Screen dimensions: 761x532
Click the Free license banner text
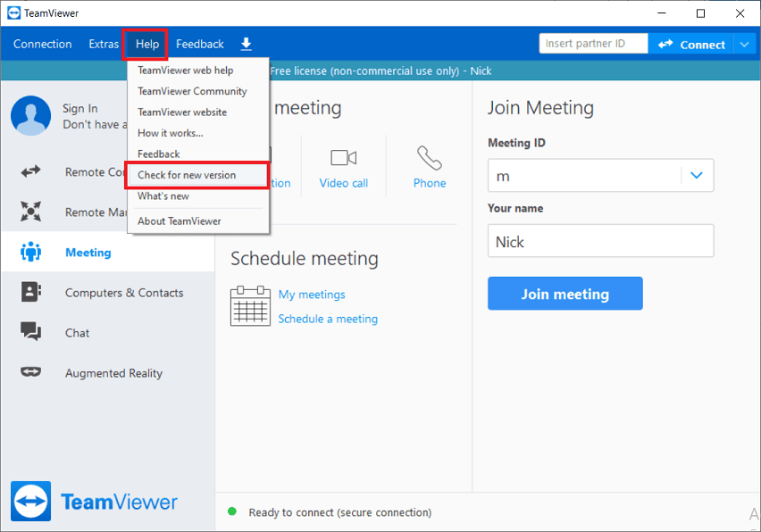(x=380, y=71)
